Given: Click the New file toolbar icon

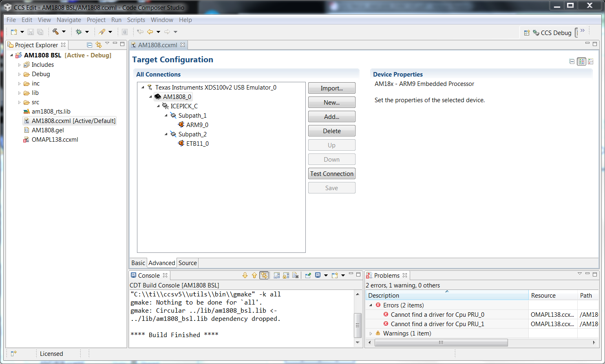Looking at the screenshot, I should [14, 32].
